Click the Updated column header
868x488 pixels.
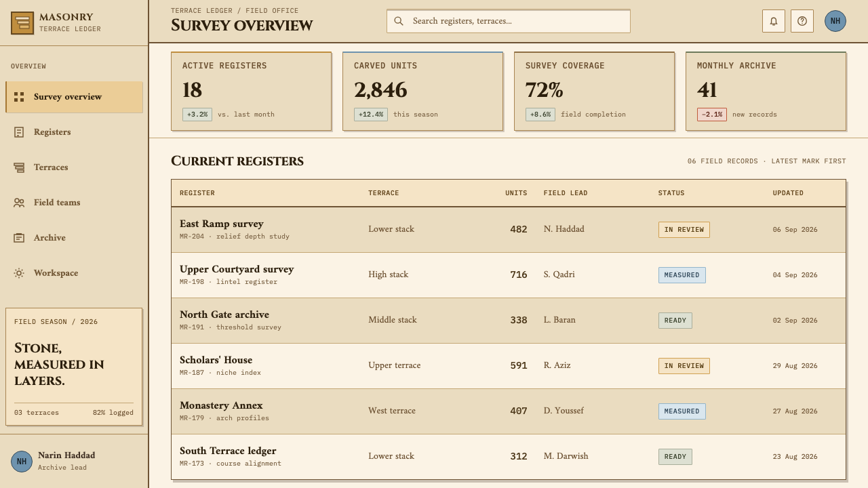tap(788, 193)
